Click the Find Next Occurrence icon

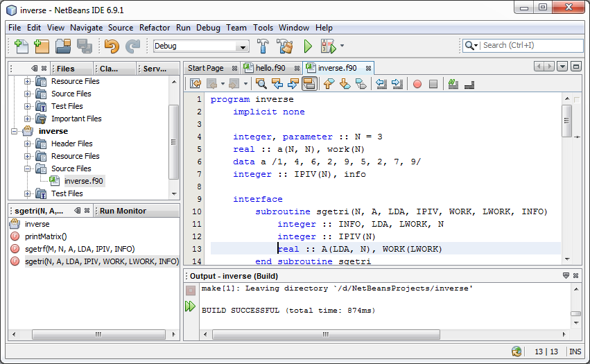click(293, 84)
